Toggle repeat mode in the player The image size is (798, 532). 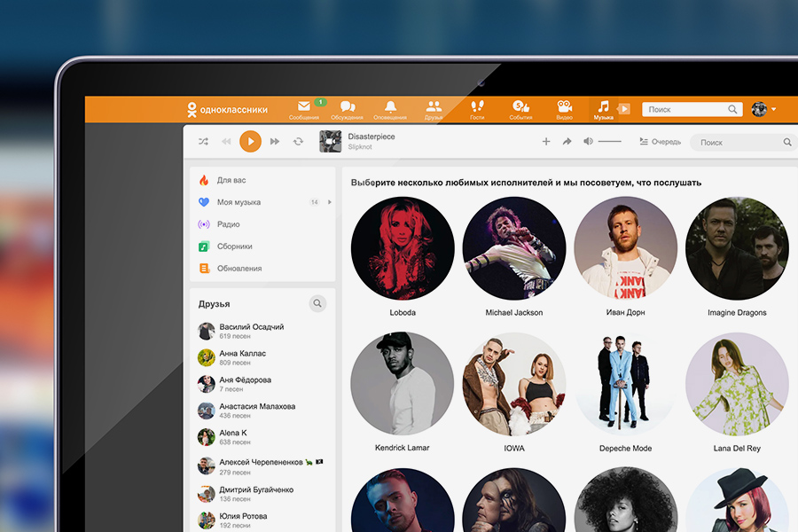click(x=298, y=142)
